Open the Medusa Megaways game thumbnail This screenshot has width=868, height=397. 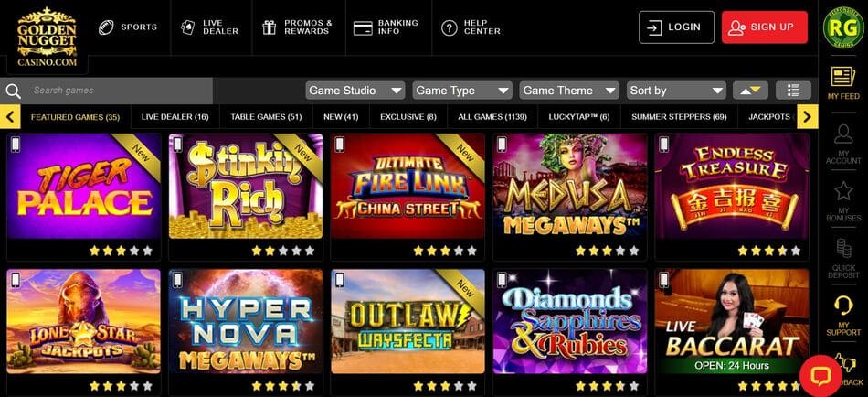tap(569, 186)
